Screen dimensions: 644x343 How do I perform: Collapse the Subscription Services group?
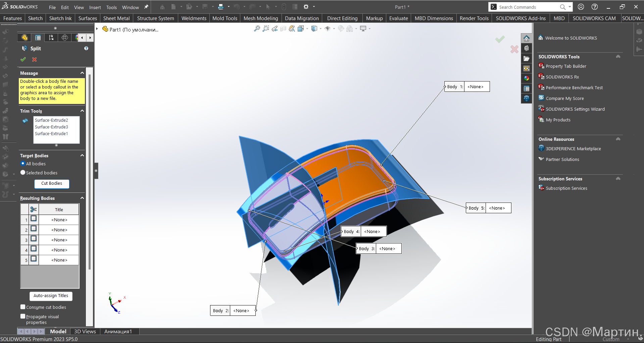(618, 178)
